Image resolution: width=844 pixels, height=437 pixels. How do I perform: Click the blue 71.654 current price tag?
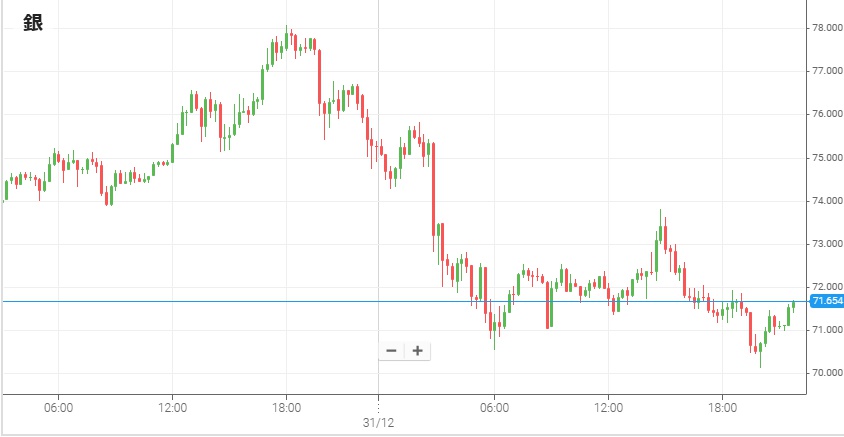[x=827, y=301]
